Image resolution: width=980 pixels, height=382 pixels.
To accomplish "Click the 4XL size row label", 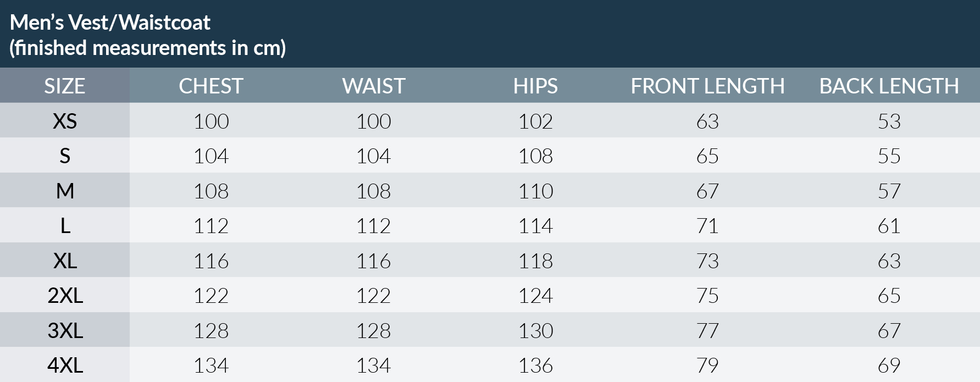I will click(x=65, y=366).
